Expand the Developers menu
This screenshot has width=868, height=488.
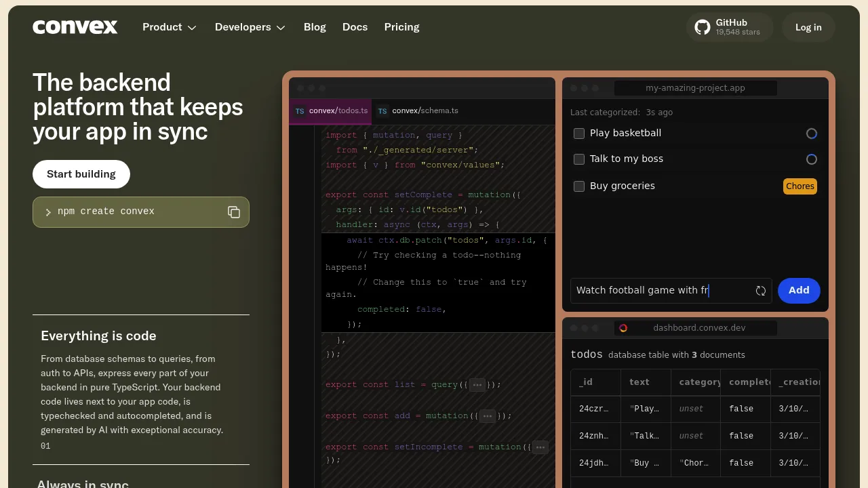(250, 27)
